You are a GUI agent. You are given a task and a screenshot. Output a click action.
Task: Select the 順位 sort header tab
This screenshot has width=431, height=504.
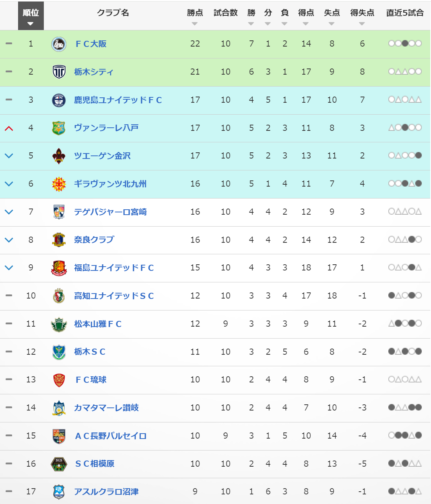click(31, 16)
